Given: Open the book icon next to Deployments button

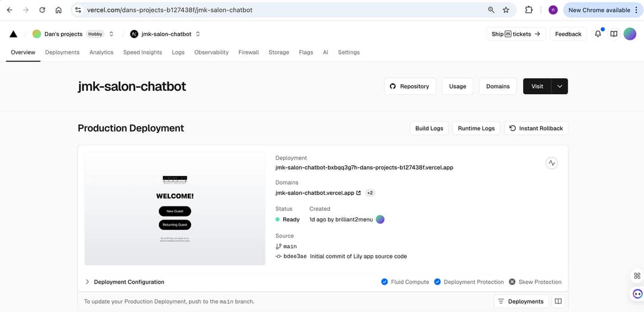Looking at the screenshot, I should 558,301.
